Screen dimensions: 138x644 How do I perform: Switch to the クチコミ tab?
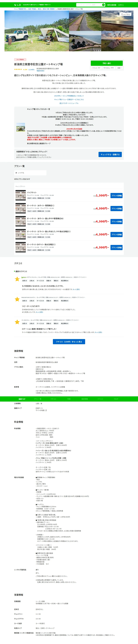(x=53, y=399)
